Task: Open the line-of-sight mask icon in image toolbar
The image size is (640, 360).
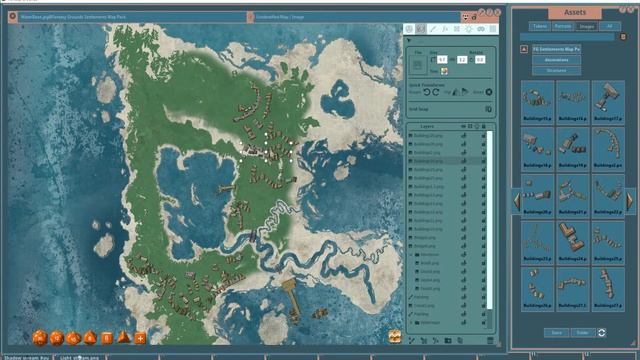Action: 481,29
